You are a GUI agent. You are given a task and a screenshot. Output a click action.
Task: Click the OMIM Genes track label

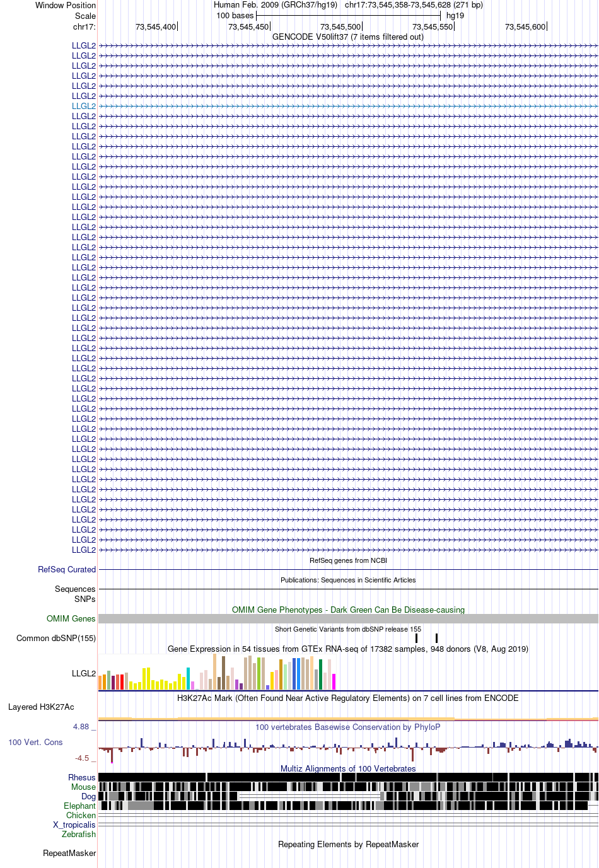point(71,618)
